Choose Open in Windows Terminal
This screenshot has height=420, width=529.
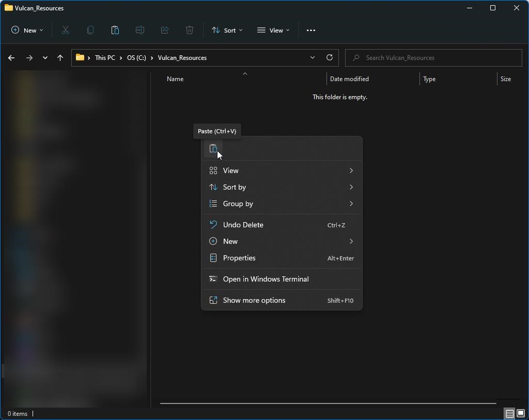pyautogui.click(x=266, y=279)
